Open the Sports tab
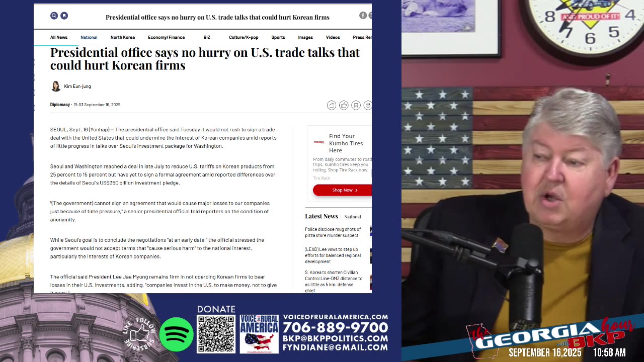Viewport: 644px width, 362px height. click(278, 37)
